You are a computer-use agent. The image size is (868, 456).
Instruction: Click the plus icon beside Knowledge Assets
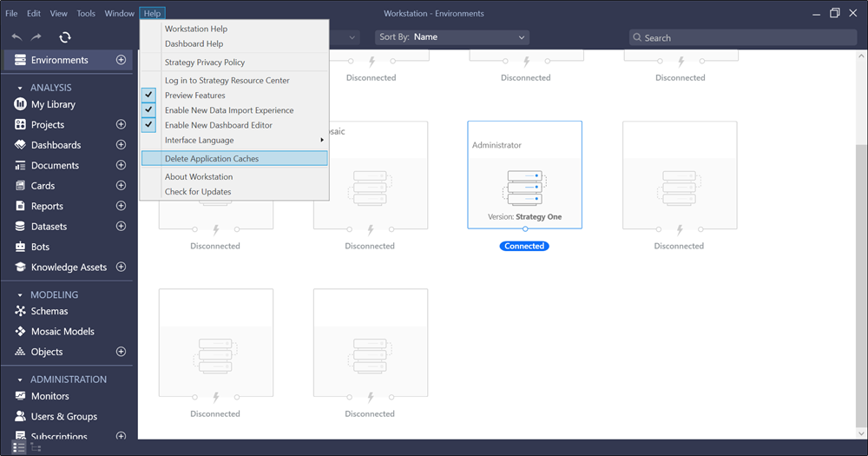pos(121,268)
